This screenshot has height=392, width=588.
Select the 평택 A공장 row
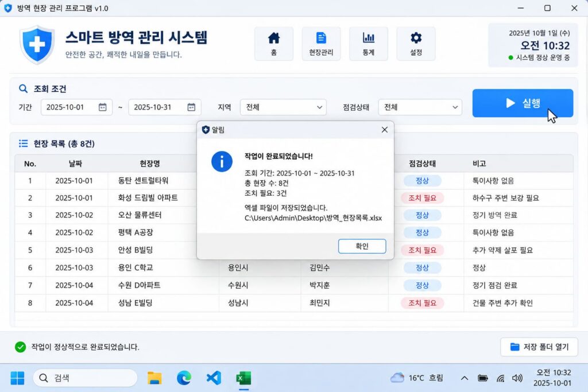(293, 232)
